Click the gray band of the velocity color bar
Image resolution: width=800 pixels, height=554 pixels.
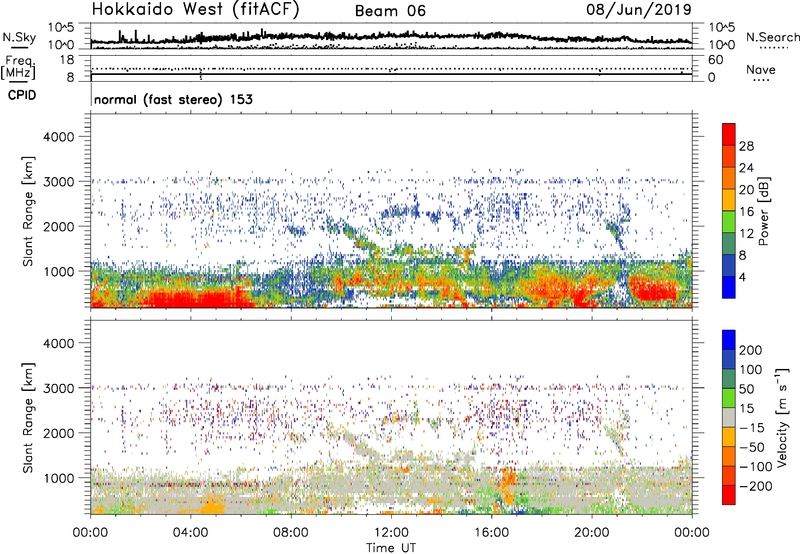click(x=729, y=418)
